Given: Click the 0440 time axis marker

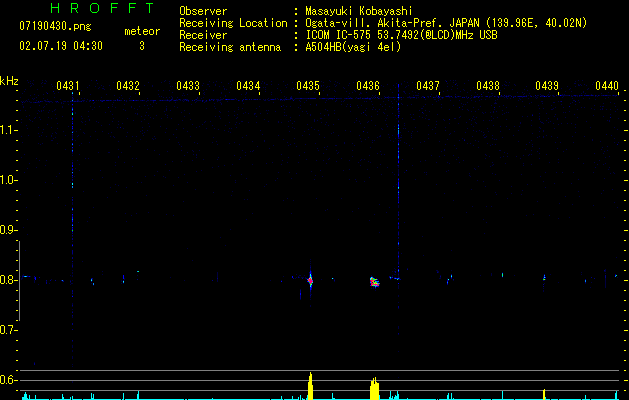Looking at the screenshot, I should coord(607,85).
